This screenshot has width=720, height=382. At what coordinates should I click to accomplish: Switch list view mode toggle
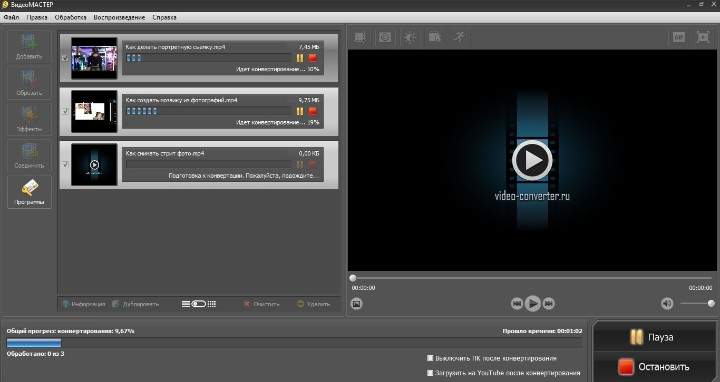(x=199, y=304)
